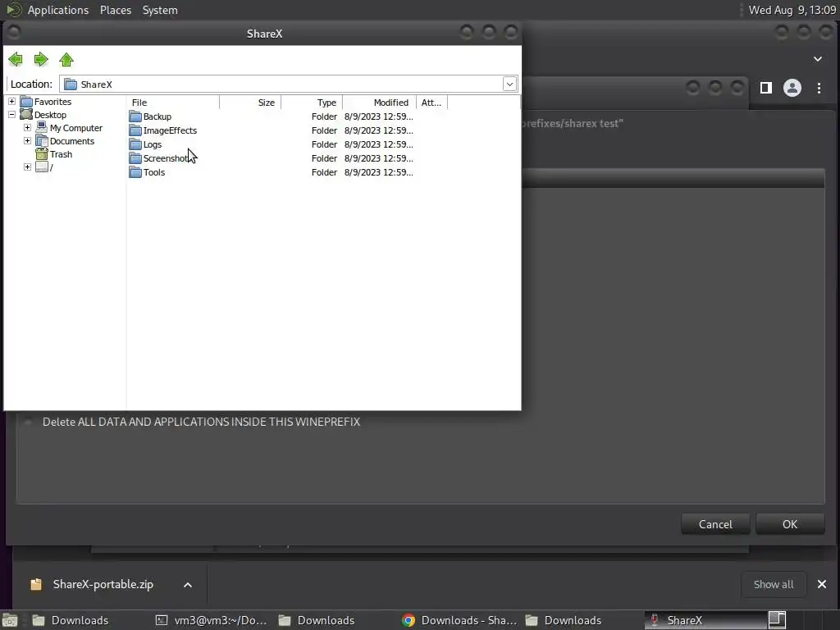
Task: Select My Computer in the tree
Action: (76, 128)
